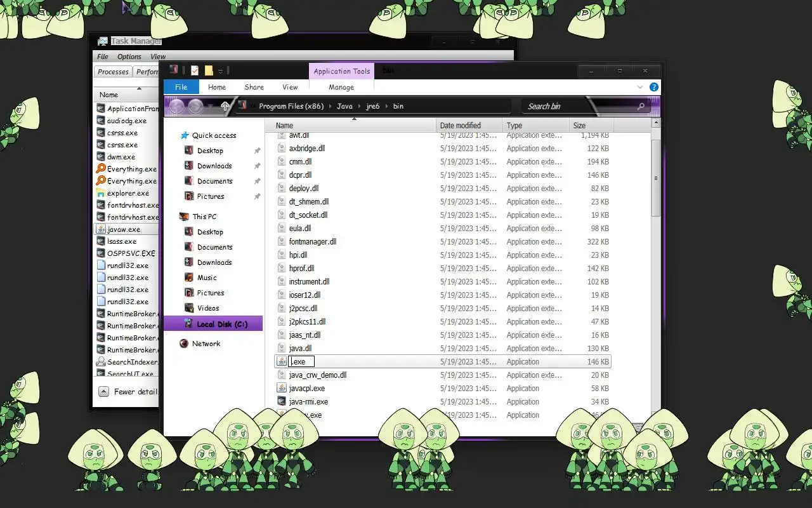Screen dimensions: 812x508
Task: Expand the ribbon with the chevron arrow
Action: tap(640, 87)
